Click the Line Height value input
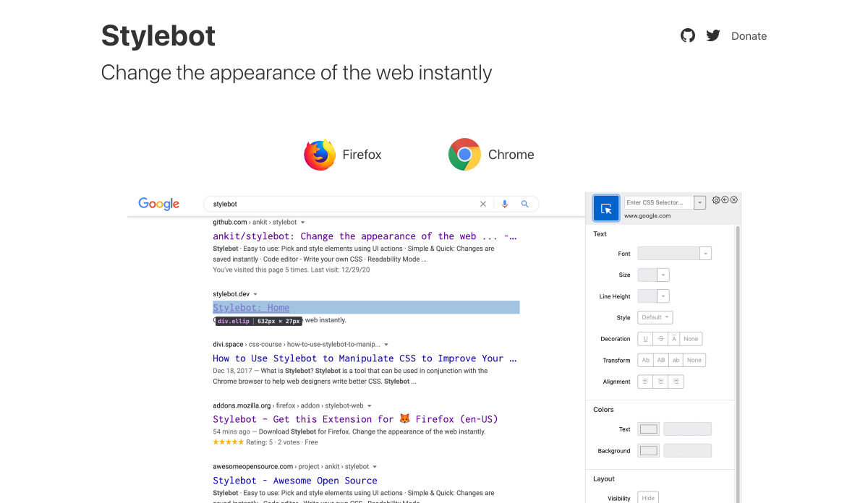This screenshot has width=868, height=503. 647,296
